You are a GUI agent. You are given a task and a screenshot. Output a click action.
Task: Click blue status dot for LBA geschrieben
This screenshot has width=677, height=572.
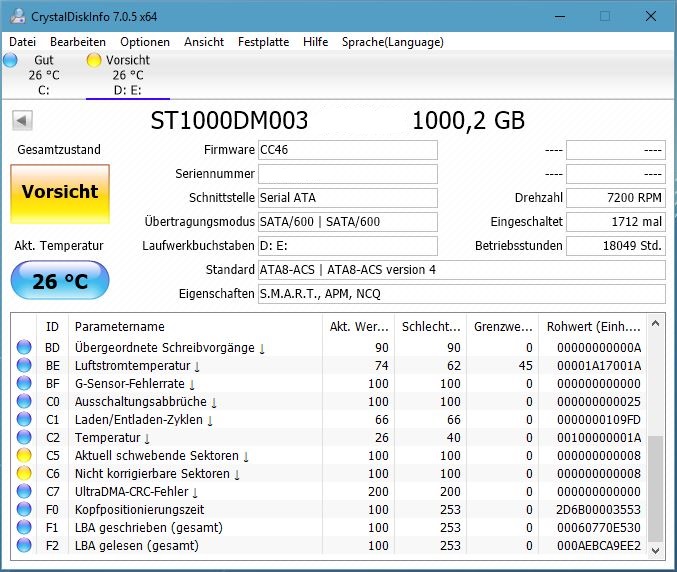tap(24, 527)
